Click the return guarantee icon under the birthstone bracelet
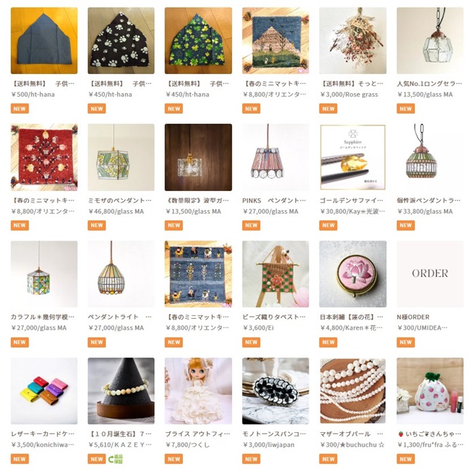The height and width of the screenshot is (469, 476). click(x=116, y=459)
